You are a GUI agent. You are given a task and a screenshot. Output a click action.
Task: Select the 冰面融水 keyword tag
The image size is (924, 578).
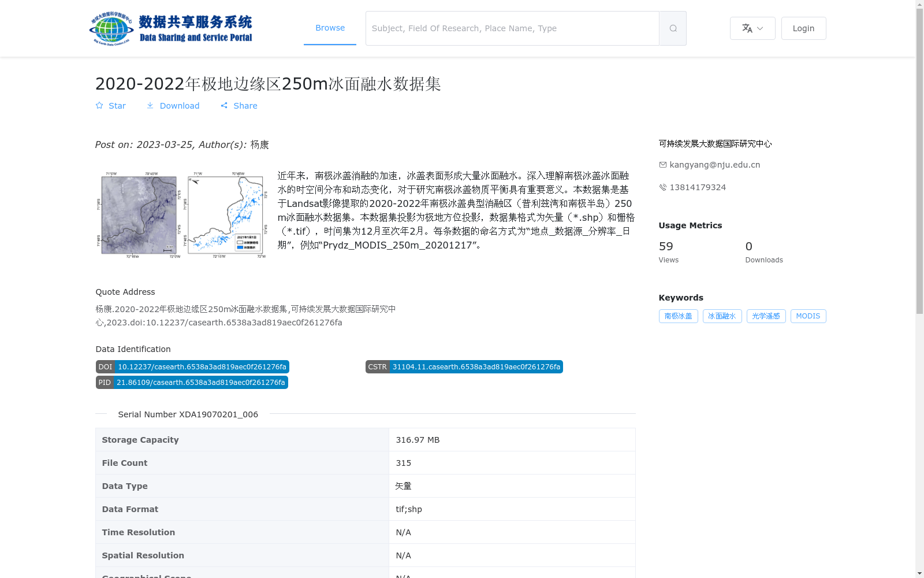point(722,316)
